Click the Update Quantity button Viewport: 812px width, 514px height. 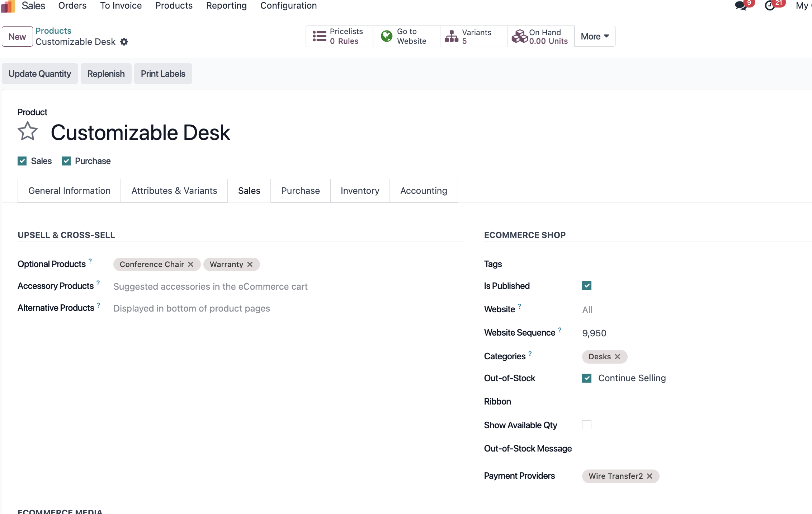click(40, 74)
